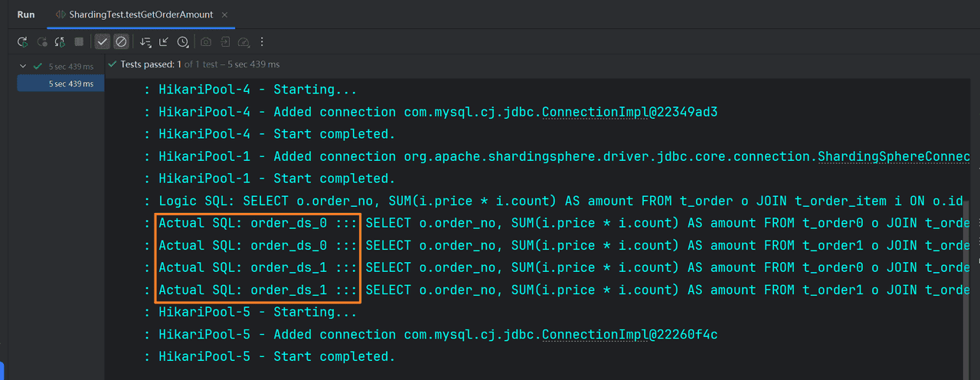The image size is (980, 380).
Task: Open the vertical three-dot More menu
Action: click(262, 42)
